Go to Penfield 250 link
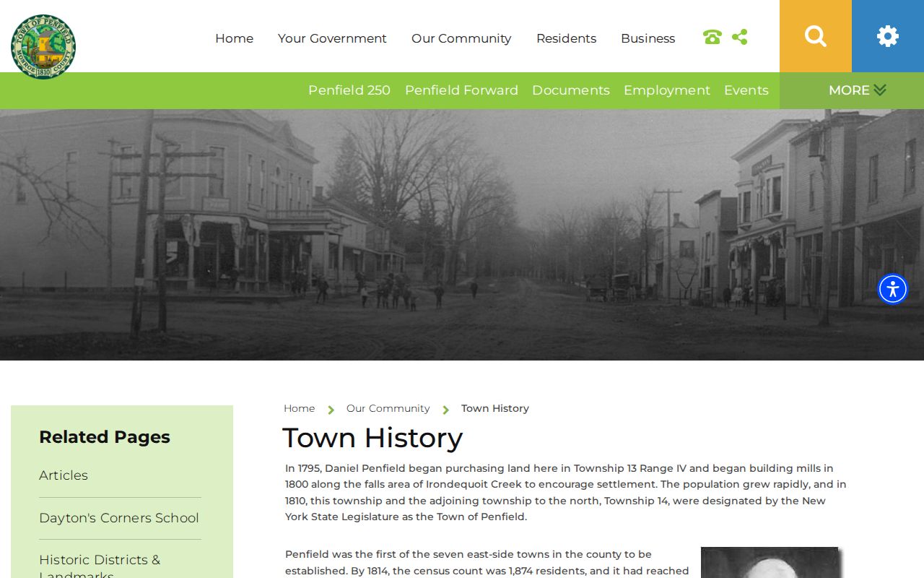This screenshot has height=578, width=924. click(349, 90)
